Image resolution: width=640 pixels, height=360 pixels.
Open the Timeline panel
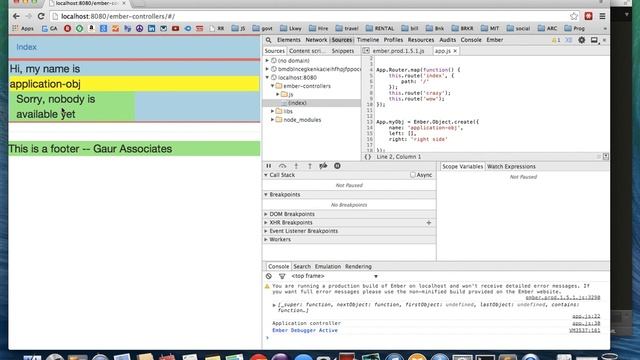pos(368,40)
